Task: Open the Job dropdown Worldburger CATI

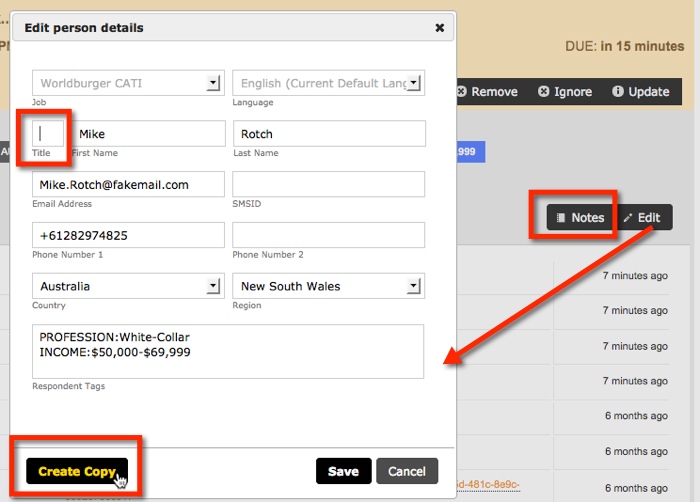Action: [x=128, y=83]
